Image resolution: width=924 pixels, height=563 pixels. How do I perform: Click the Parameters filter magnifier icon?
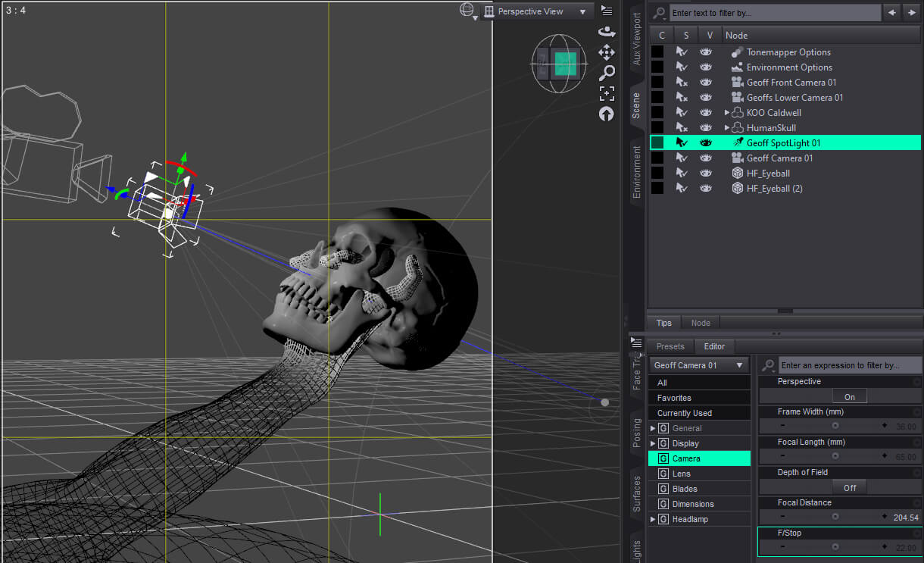pyautogui.click(x=769, y=365)
